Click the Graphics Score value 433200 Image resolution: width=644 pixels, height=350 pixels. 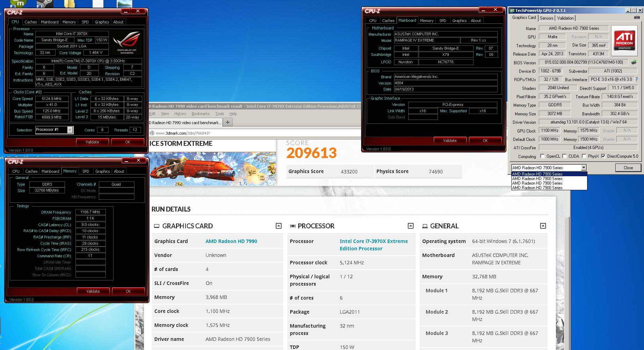(x=349, y=172)
